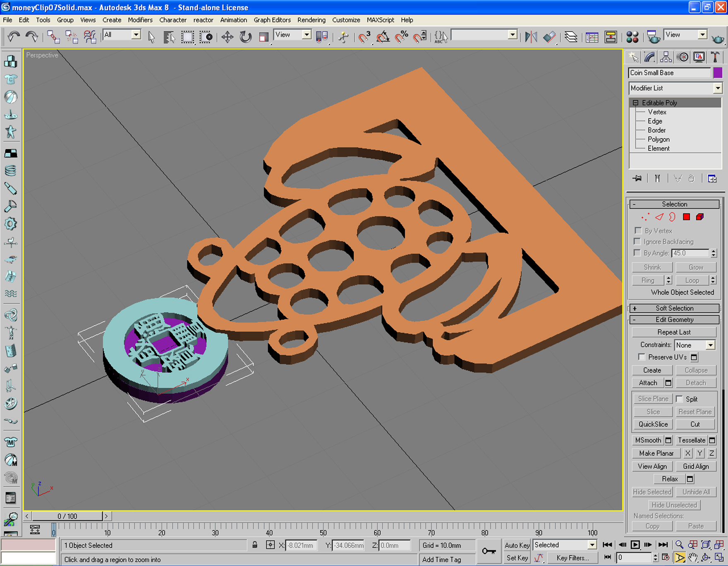
Task: Click the Undo arrow icon
Action: tap(14, 37)
